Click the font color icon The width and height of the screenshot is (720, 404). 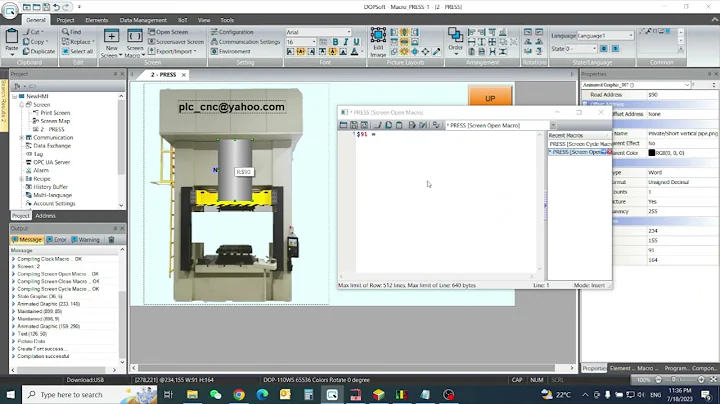354,52
